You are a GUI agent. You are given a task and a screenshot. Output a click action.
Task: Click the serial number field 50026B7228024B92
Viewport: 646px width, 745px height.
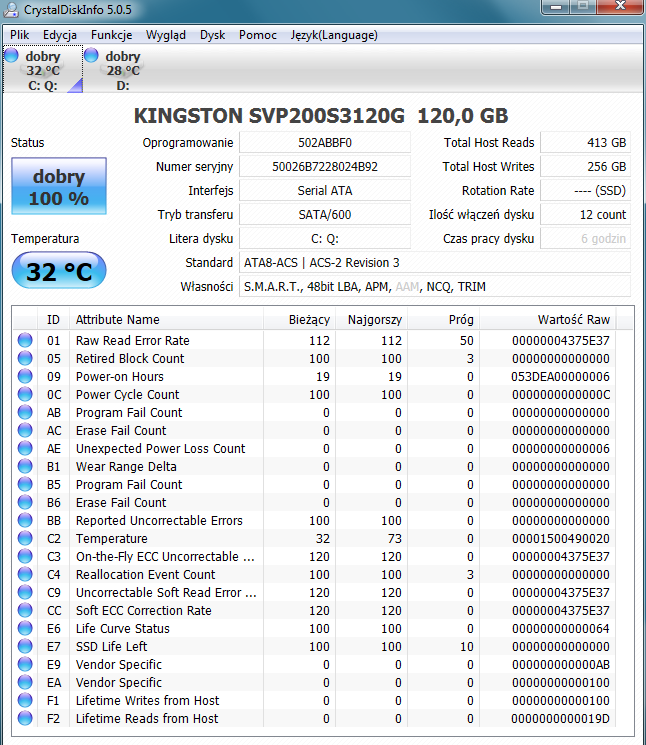325,167
